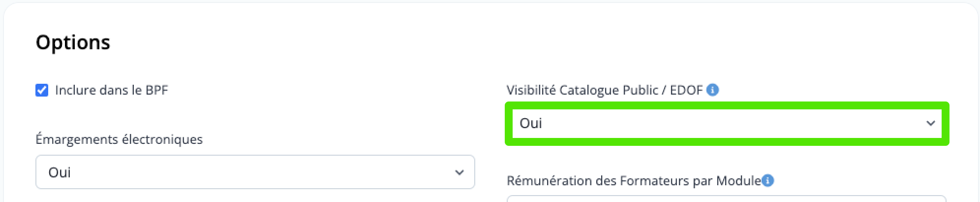Click the field under Rémunération des Formateurs par Module
Screen dimensions: 980x202
(x=727, y=199)
